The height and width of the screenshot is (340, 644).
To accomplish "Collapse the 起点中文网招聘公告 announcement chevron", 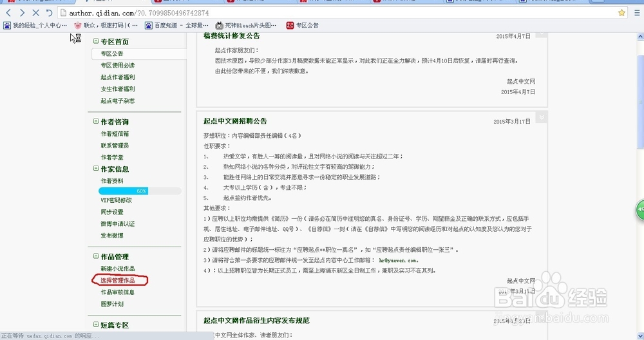I will pos(542,117).
